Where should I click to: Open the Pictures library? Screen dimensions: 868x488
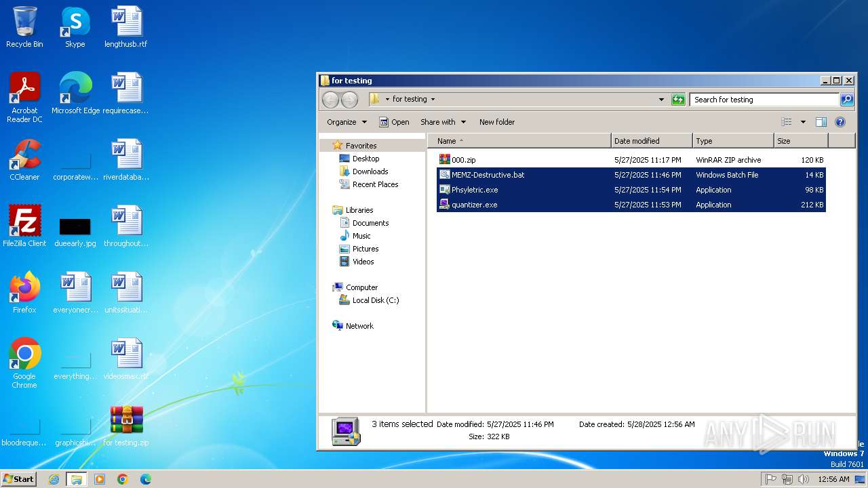click(x=366, y=249)
